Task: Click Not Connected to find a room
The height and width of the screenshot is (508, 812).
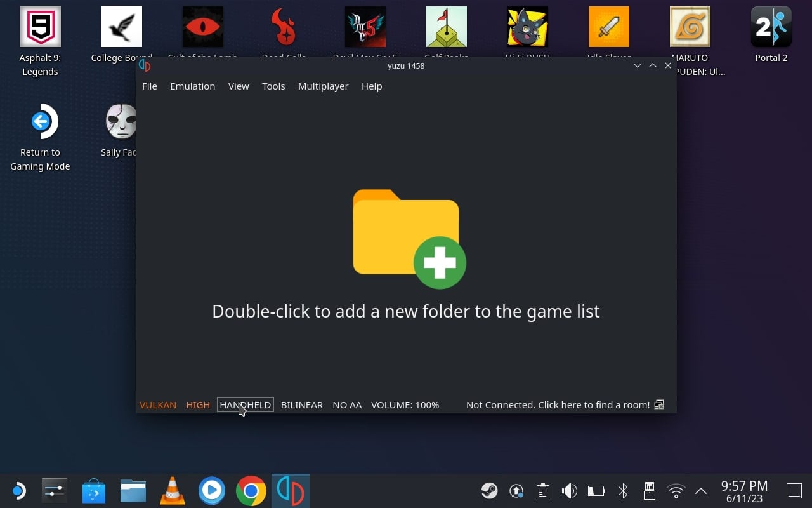Action: 558,404
